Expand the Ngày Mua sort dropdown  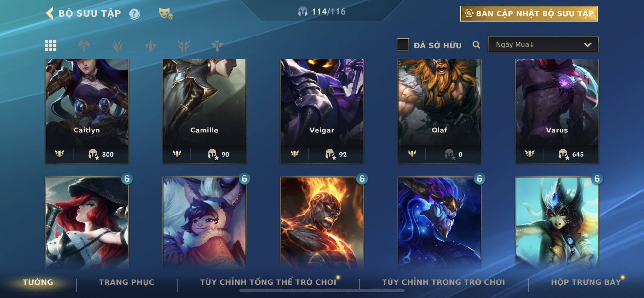pos(543,45)
